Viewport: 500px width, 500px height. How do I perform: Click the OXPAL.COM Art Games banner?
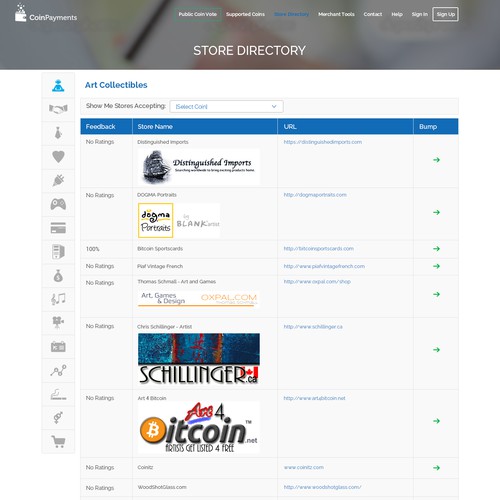pos(199,299)
